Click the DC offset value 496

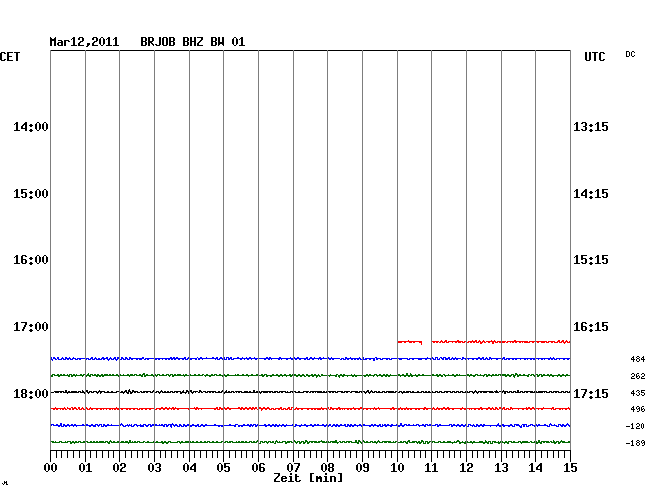pos(638,409)
